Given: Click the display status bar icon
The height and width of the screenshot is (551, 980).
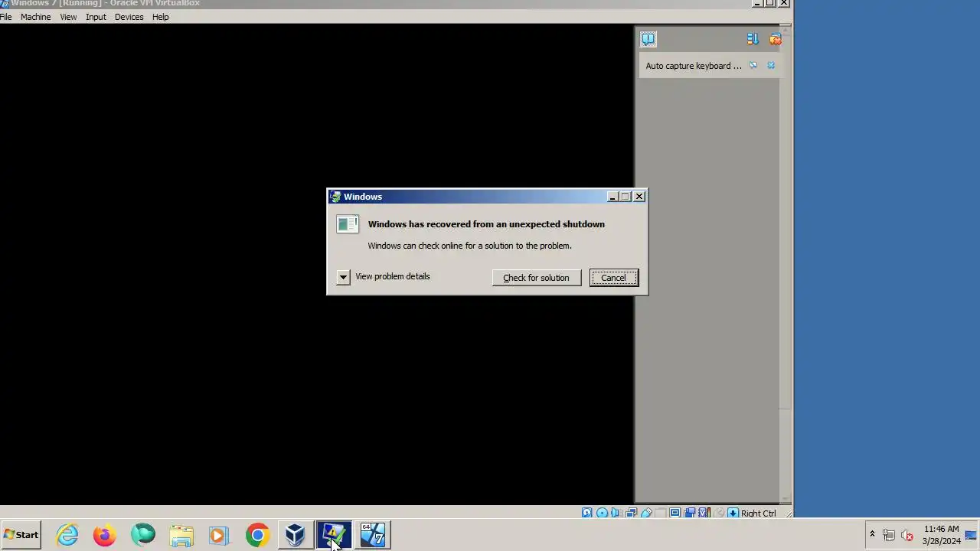Looking at the screenshot, I should click(675, 514).
